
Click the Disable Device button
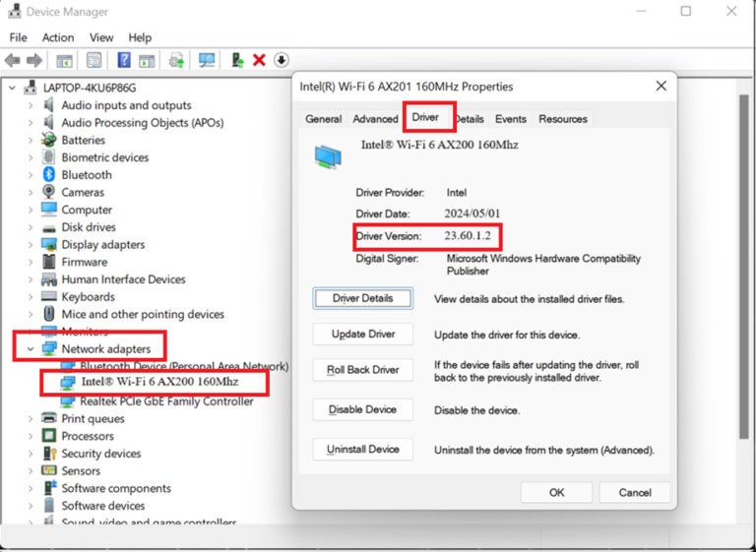point(362,409)
